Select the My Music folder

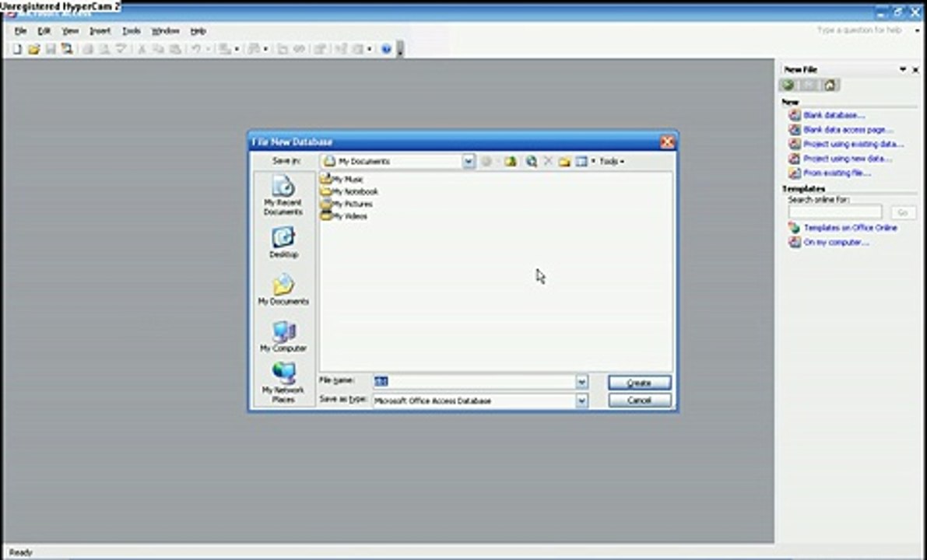pos(342,179)
